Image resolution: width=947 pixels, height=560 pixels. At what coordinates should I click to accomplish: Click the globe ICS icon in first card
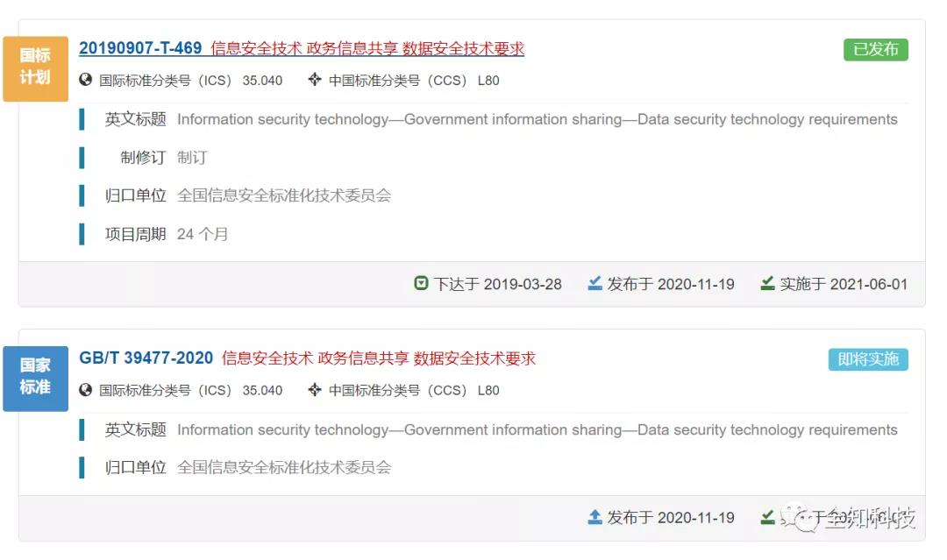pos(86,80)
